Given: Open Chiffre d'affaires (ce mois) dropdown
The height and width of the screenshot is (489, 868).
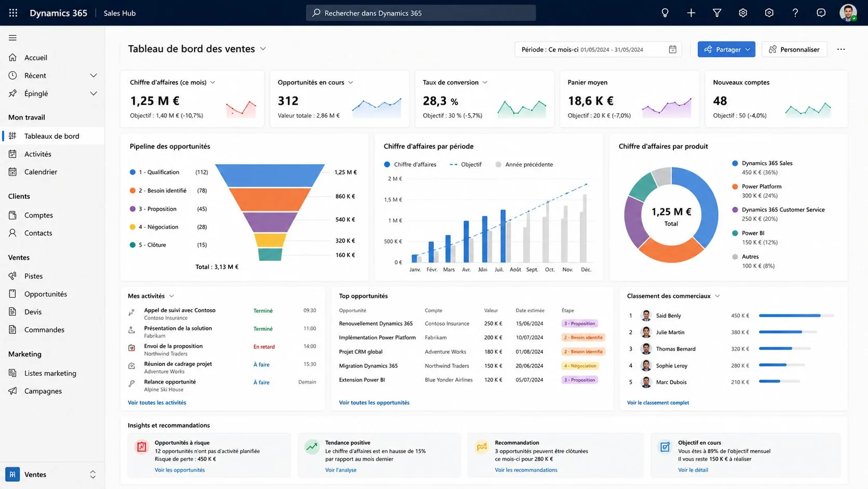Looking at the screenshot, I should tap(212, 83).
